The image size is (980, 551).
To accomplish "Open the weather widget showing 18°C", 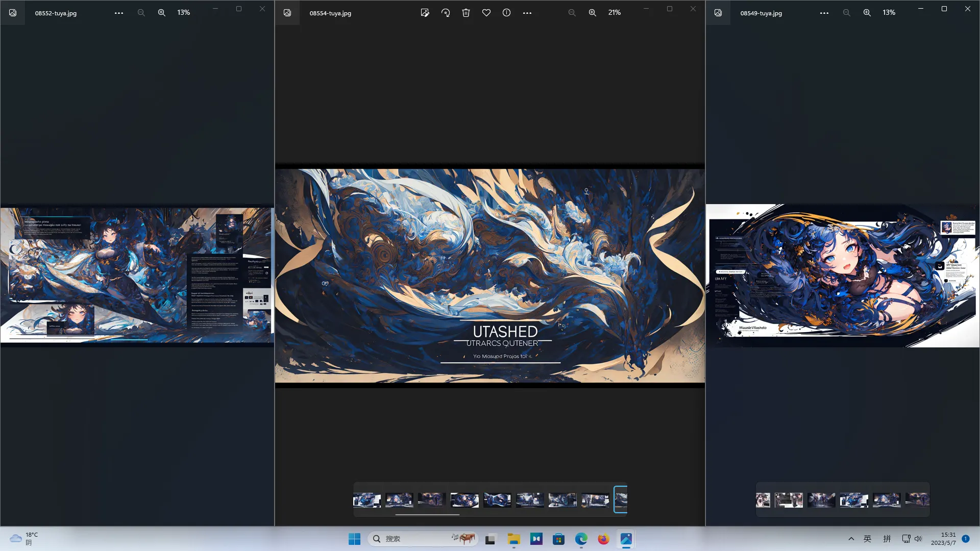I will click(x=24, y=539).
